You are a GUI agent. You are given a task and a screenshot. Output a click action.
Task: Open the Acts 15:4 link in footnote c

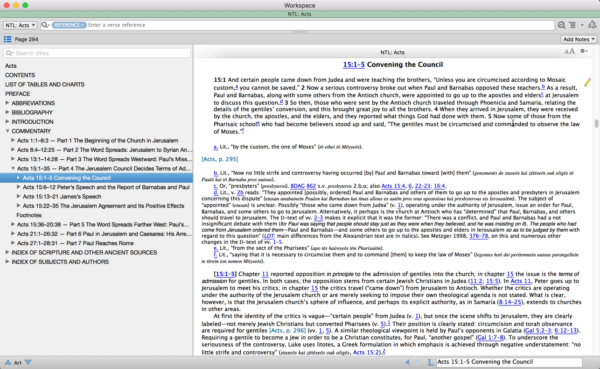(393, 186)
